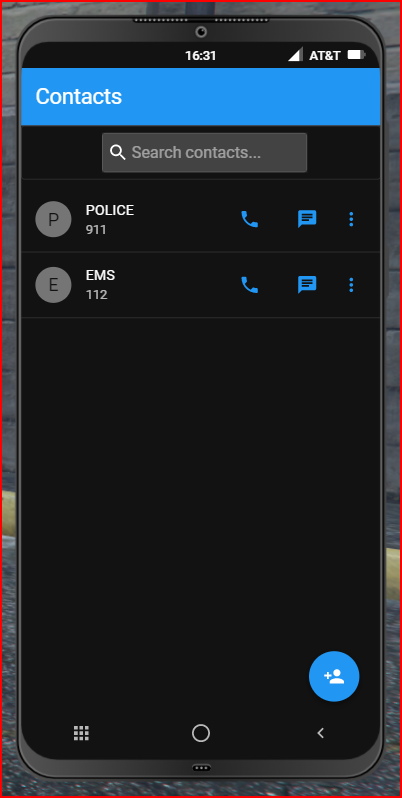Click the magnifier search icon
Image resolution: width=402 pixels, height=798 pixels.
(118, 152)
